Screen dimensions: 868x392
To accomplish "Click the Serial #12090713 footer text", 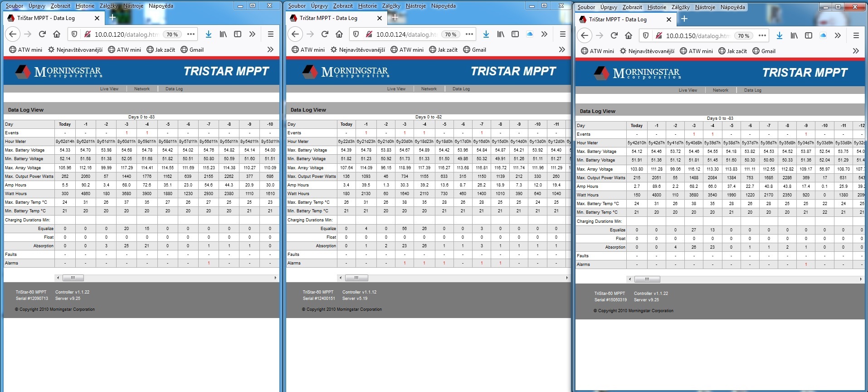I will (32, 299).
